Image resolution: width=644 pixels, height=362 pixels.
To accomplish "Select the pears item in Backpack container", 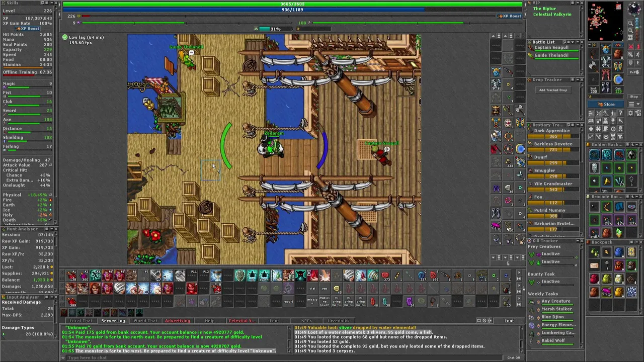I will pos(594,252).
